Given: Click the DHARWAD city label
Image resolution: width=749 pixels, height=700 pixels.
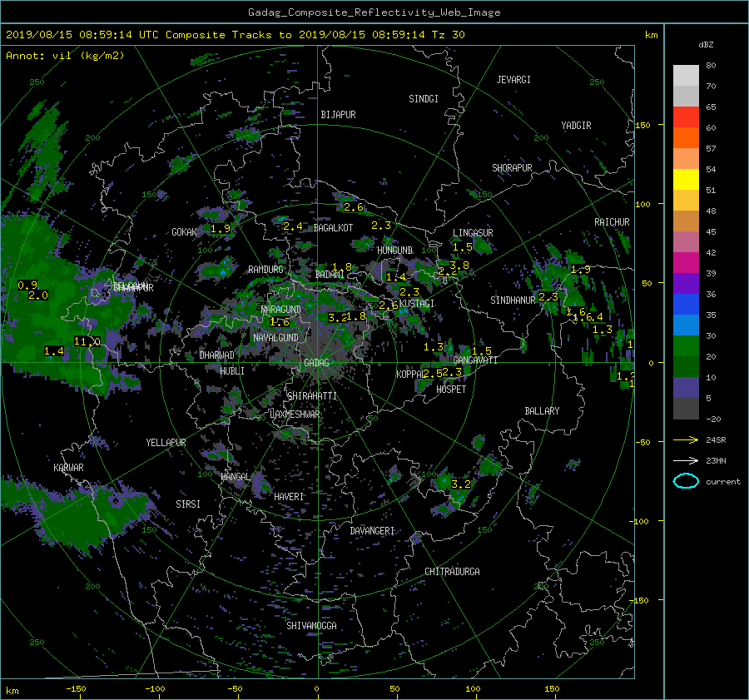Looking at the screenshot, I should click(x=217, y=355).
